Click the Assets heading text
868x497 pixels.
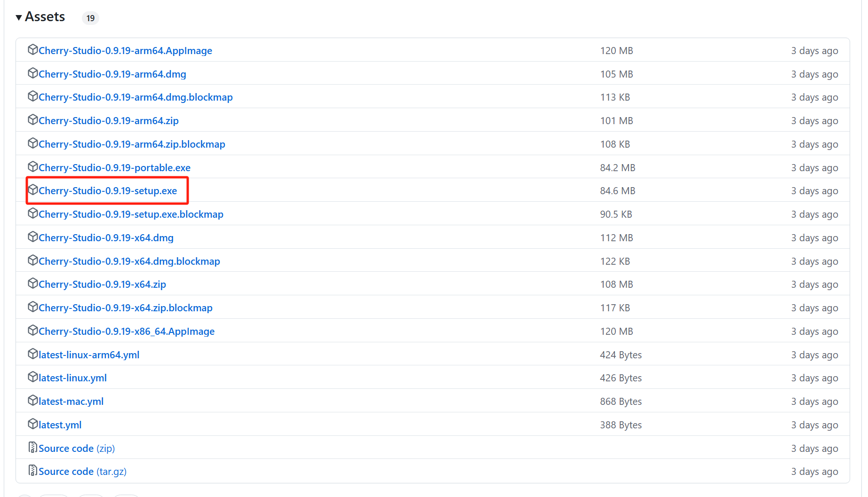point(45,17)
